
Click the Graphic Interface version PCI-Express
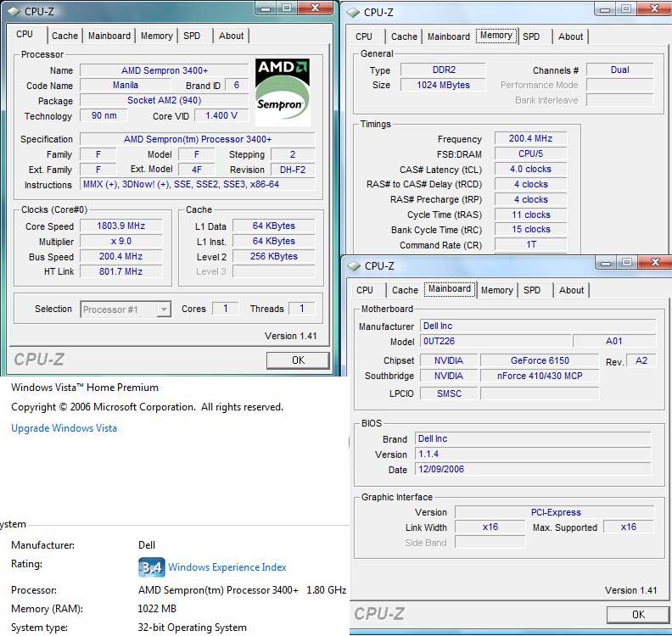[x=555, y=512]
